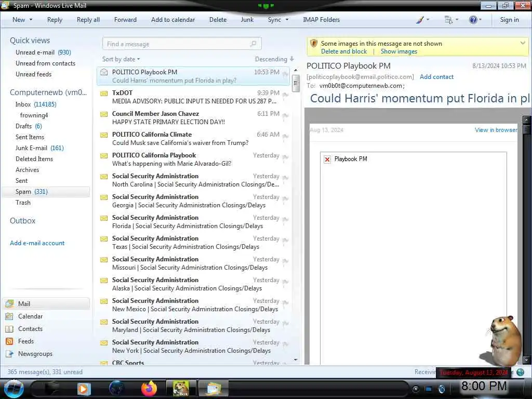Image resolution: width=532 pixels, height=399 pixels.
Task: Click the security shield icon in info bar
Action: point(314,44)
